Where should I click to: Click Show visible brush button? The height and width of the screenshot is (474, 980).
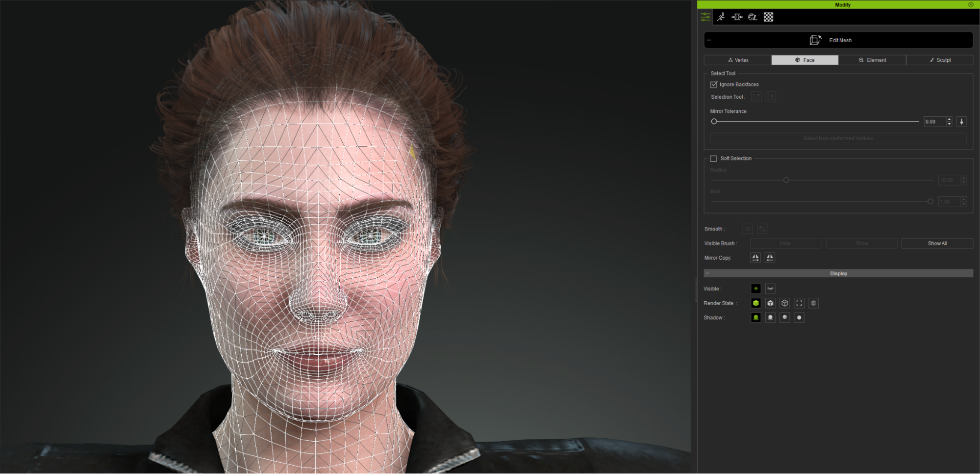tap(862, 243)
